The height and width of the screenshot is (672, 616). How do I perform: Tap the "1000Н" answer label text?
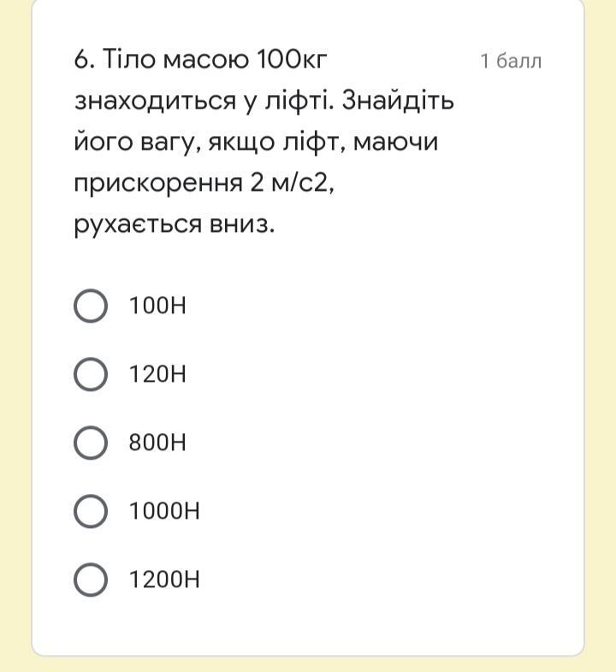point(164,511)
